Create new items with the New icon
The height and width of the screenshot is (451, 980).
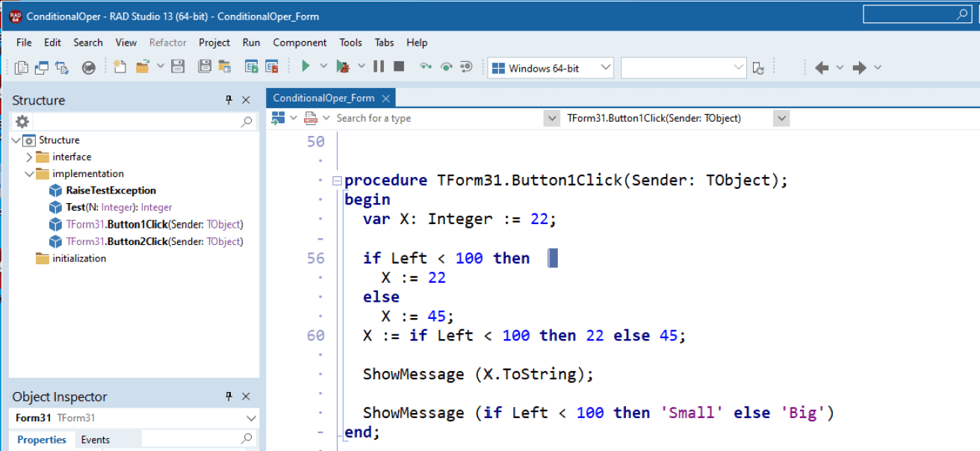pyautogui.click(x=120, y=66)
